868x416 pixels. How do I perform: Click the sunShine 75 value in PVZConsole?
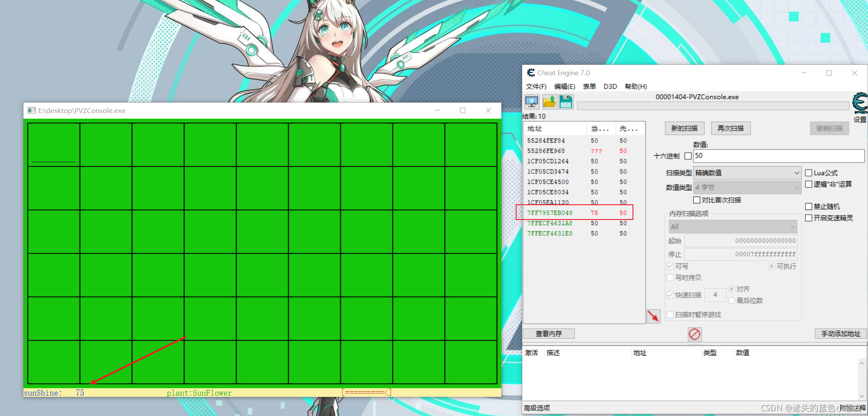pyautogui.click(x=80, y=393)
